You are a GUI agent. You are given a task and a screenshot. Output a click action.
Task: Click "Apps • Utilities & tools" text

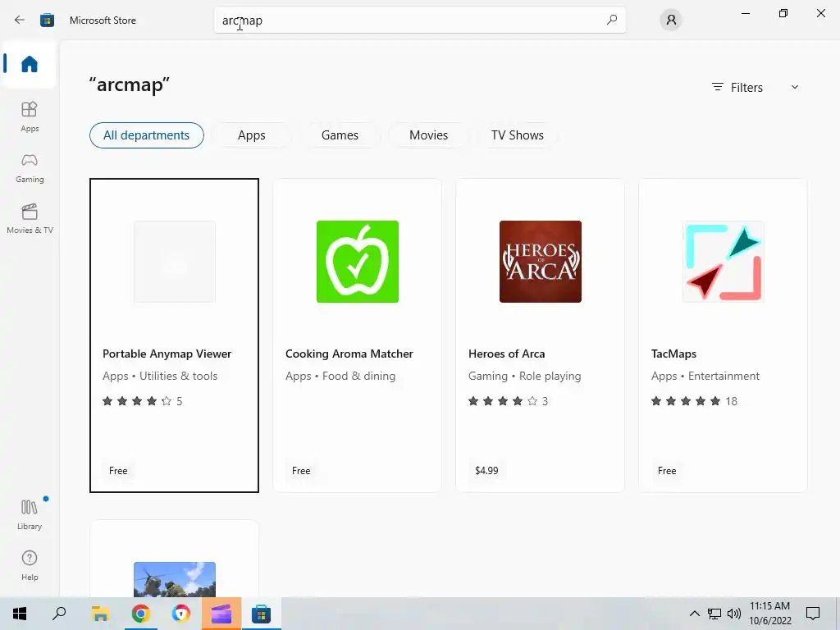160,376
